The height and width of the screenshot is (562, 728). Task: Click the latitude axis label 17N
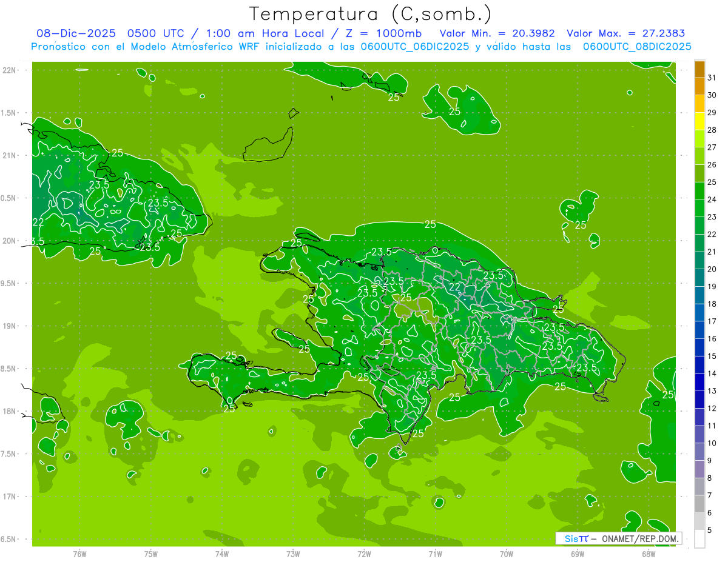tap(10, 497)
